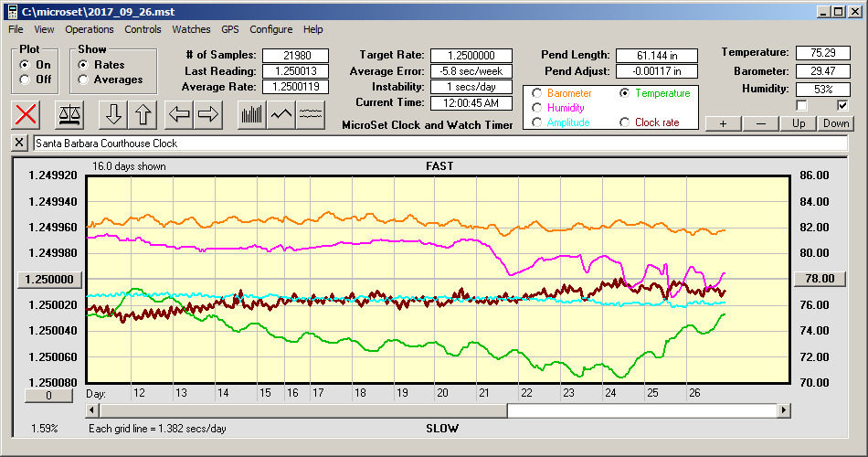This screenshot has height=457, width=868.
Task: Click the Current Time field
Action: tap(471, 102)
